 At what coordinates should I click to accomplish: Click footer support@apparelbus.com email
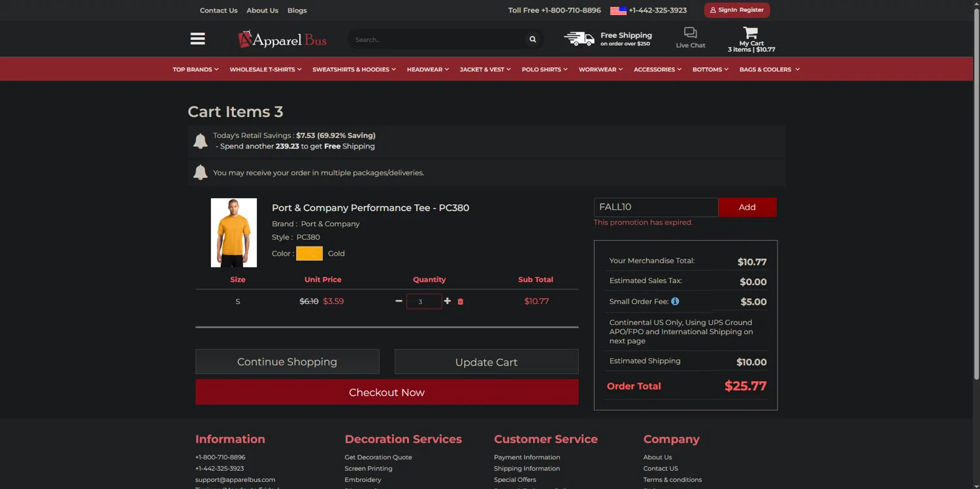(235, 479)
